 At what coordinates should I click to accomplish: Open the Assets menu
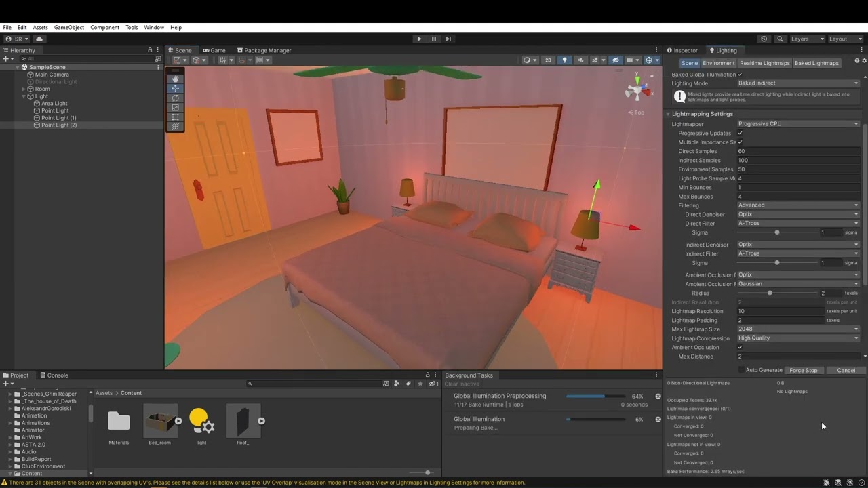click(41, 28)
